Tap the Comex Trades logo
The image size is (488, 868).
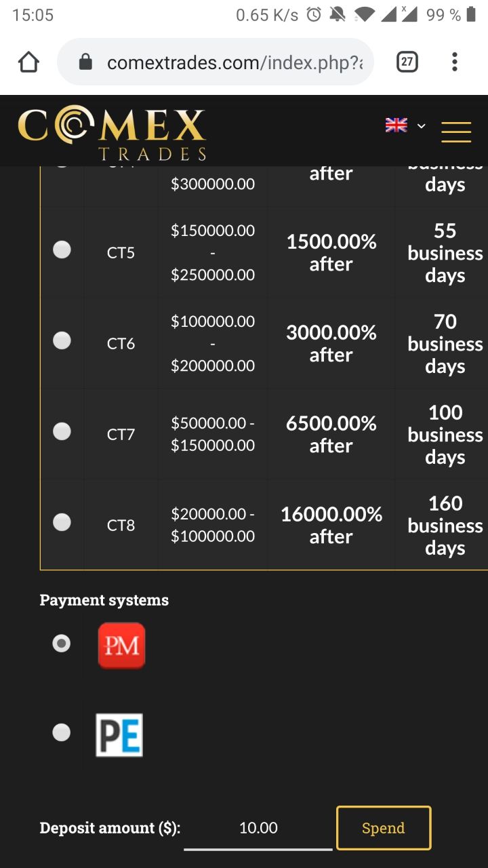pyautogui.click(x=112, y=133)
